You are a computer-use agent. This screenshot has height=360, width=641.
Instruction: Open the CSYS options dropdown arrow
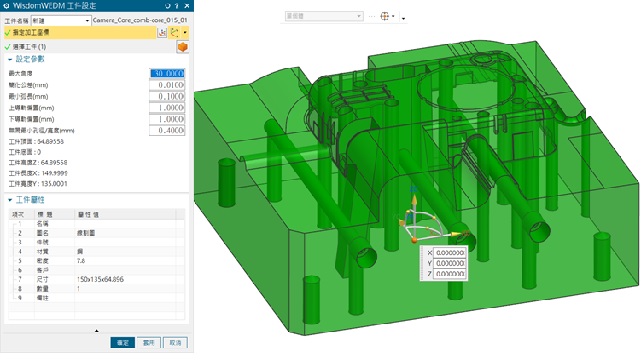tap(185, 33)
